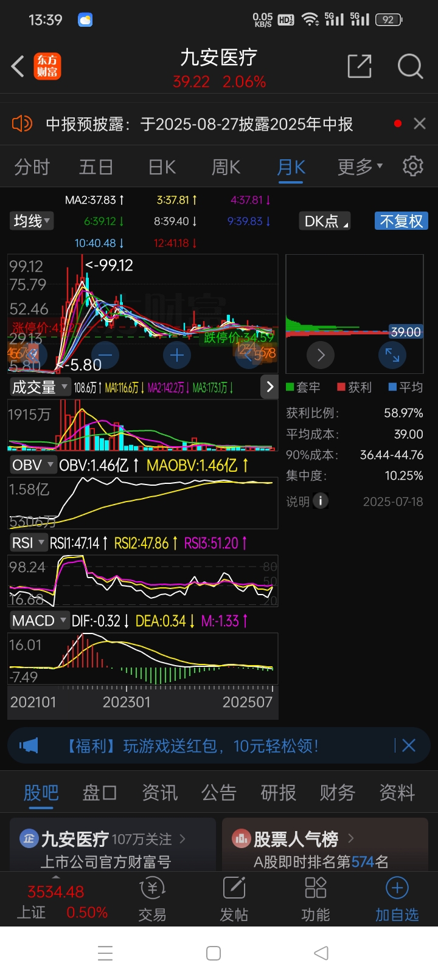This screenshot has height=980, width=438.
Task: Tap the arrow beside 成交量 MA values
Action: (x=270, y=387)
